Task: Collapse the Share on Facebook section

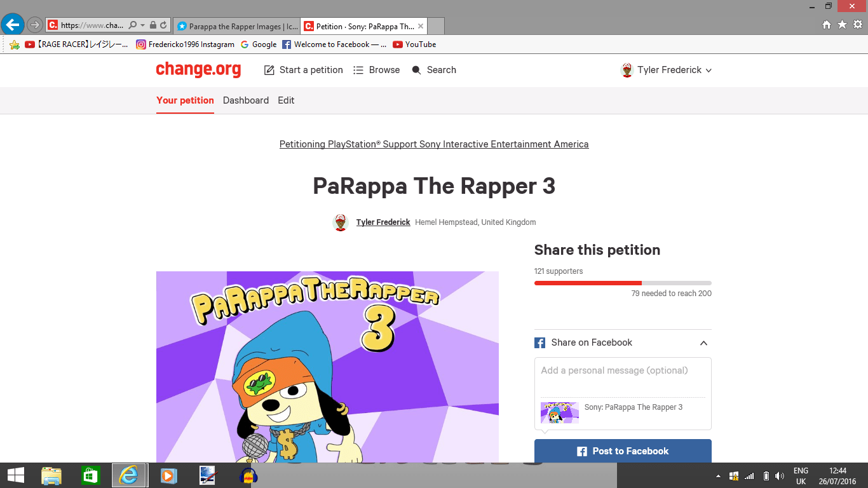Action: pyautogui.click(x=703, y=342)
